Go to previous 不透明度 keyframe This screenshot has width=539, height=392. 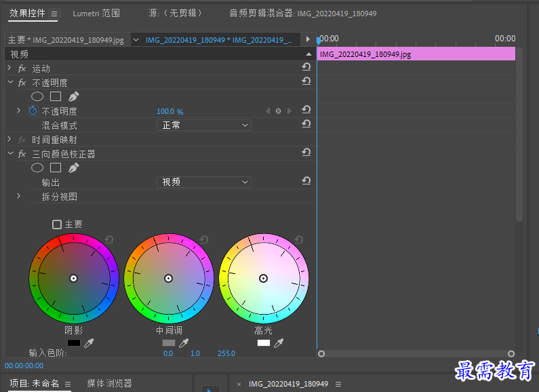(268, 111)
